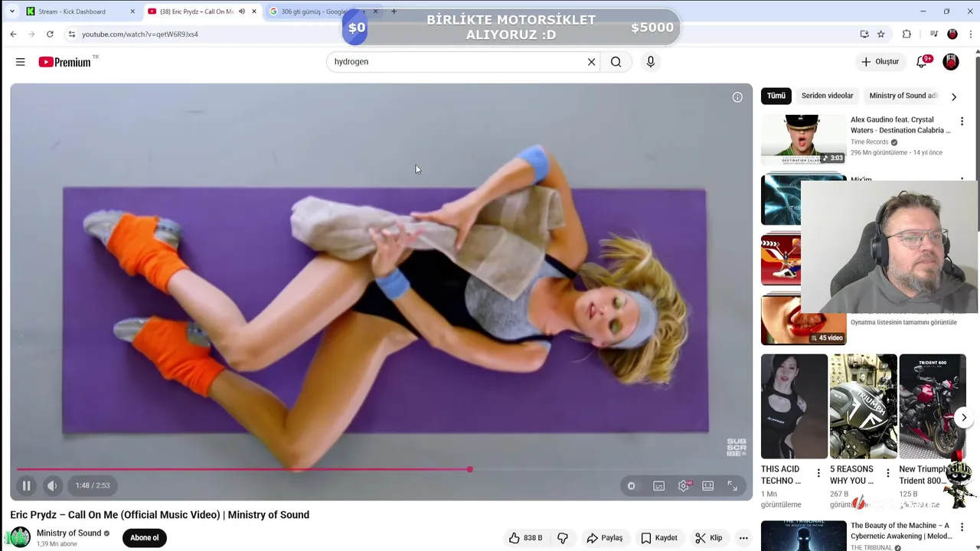Go back with browser back arrow
980x551 pixels.
13,34
